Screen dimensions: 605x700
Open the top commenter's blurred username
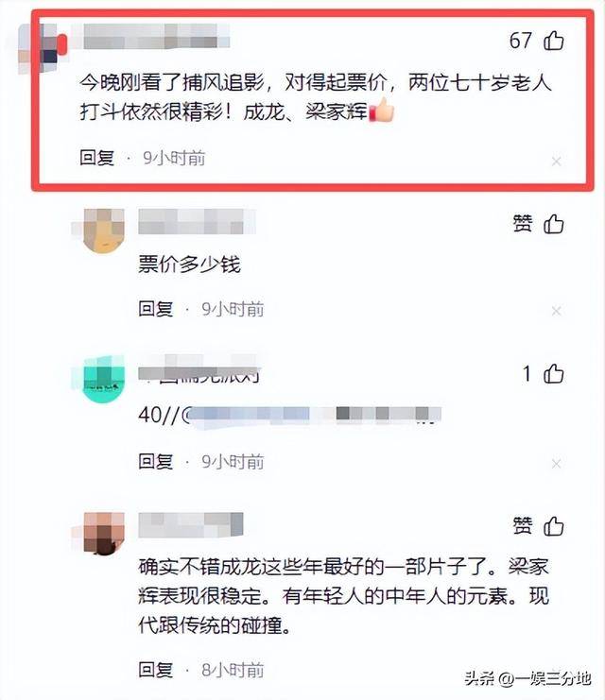[156, 36]
